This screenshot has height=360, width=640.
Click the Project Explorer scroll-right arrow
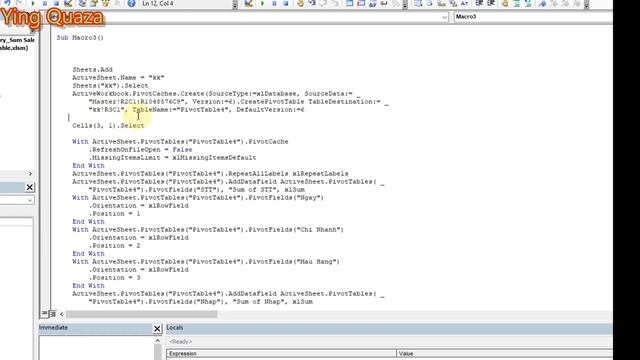tap(30, 173)
